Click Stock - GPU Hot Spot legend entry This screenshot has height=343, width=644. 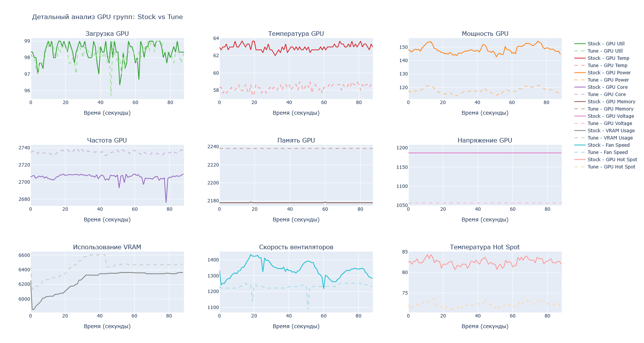[x=612, y=160]
